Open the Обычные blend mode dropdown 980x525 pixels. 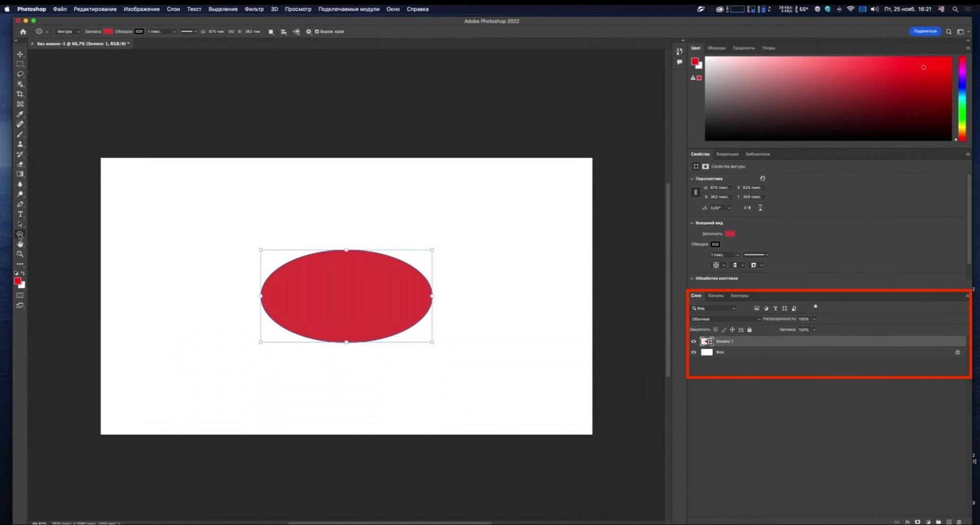pyautogui.click(x=726, y=319)
